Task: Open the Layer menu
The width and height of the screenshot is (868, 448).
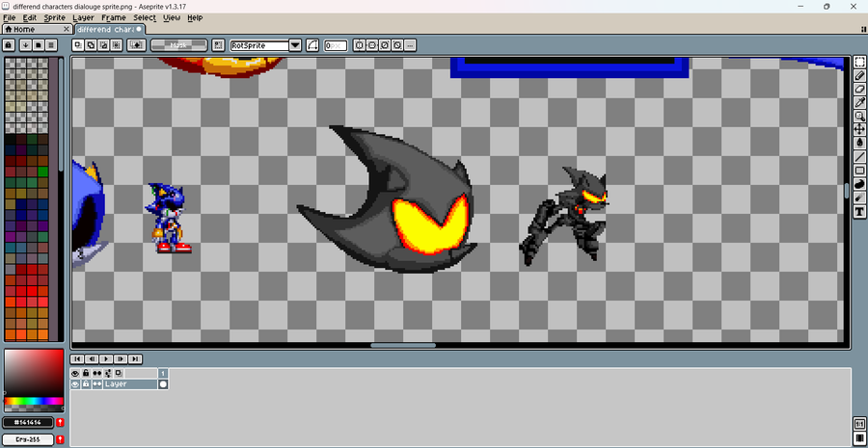Action: pyautogui.click(x=83, y=17)
